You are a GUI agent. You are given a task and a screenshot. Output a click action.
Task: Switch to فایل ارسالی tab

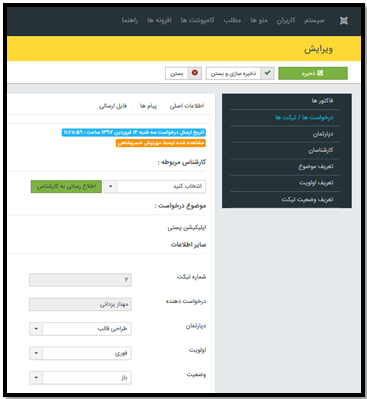coord(113,106)
